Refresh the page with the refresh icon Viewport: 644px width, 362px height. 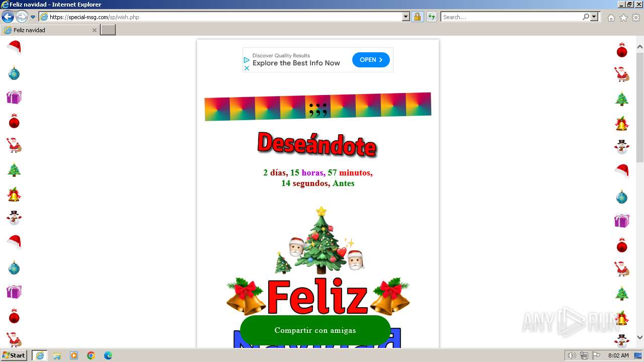pyautogui.click(x=432, y=17)
